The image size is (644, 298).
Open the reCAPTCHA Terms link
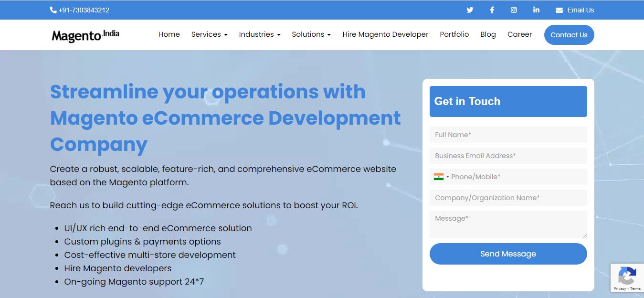[635, 288]
